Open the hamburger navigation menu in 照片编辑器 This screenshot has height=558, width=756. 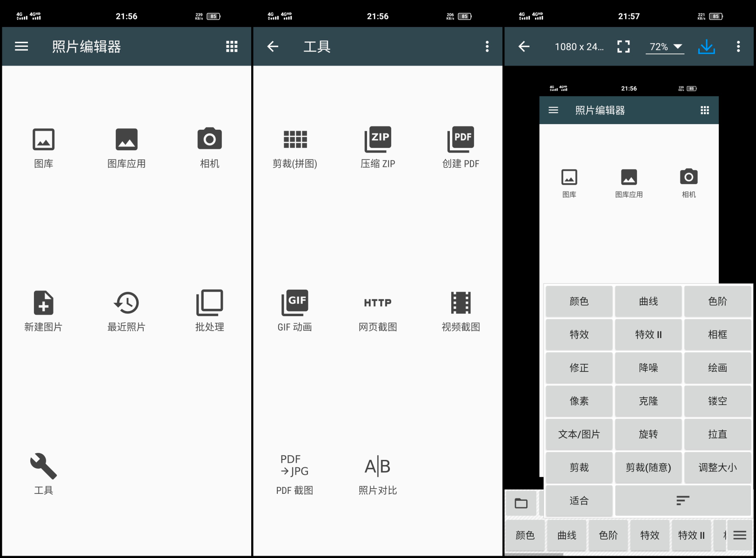(x=21, y=46)
